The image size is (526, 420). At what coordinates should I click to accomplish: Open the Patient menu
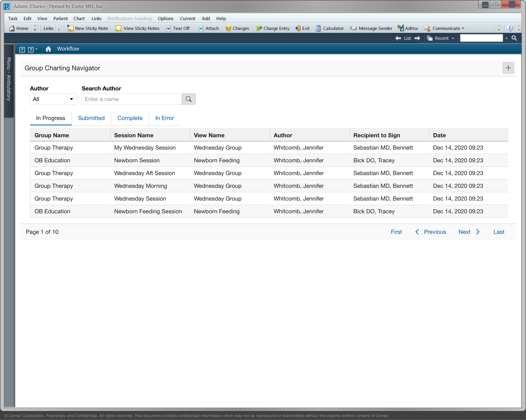coord(61,19)
